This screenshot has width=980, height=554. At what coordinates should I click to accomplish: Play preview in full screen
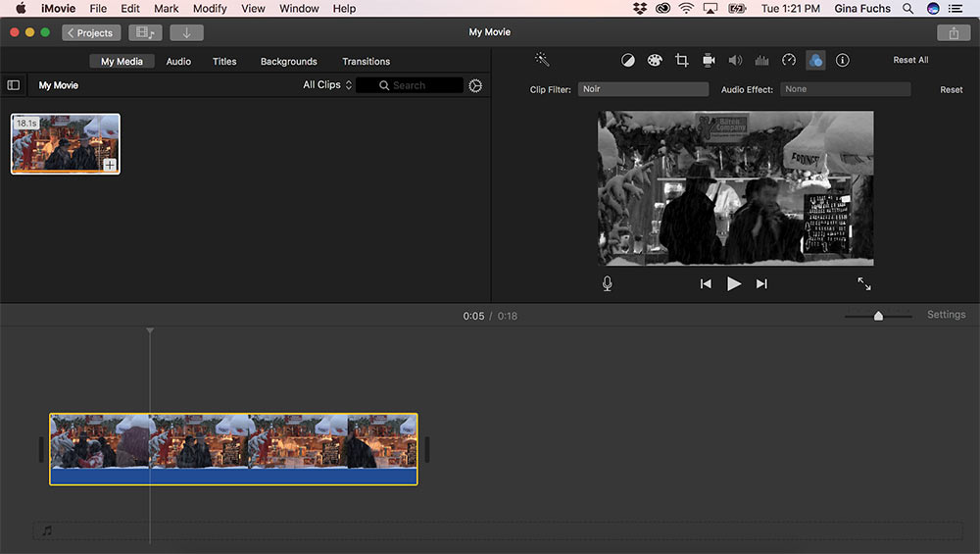[863, 284]
